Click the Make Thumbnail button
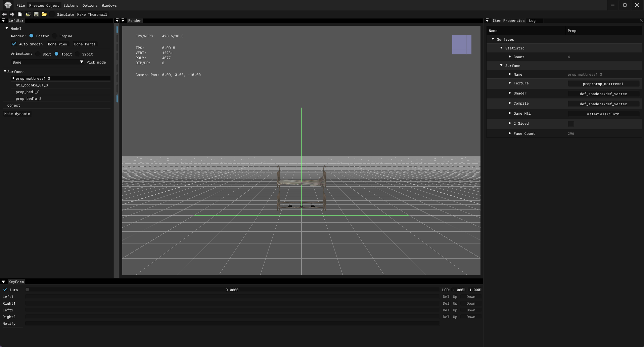The width and height of the screenshot is (644, 347). tap(92, 14)
